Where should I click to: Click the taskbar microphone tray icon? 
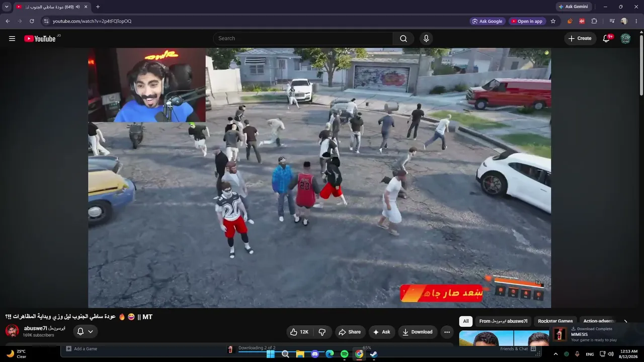[x=577, y=354]
